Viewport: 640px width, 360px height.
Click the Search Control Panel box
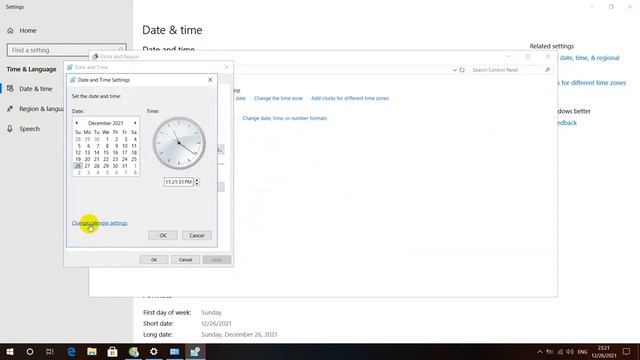pyautogui.click(x=510, y=70)
